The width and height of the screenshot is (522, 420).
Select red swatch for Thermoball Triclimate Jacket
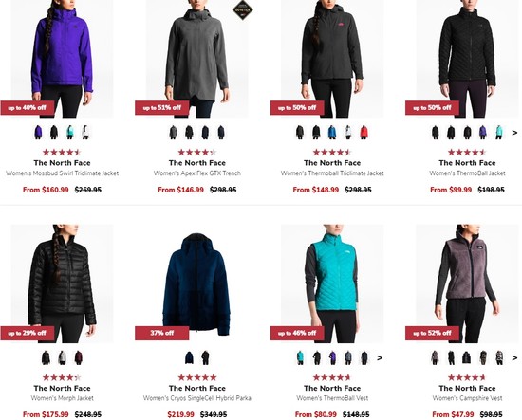[x=364, y=132]
